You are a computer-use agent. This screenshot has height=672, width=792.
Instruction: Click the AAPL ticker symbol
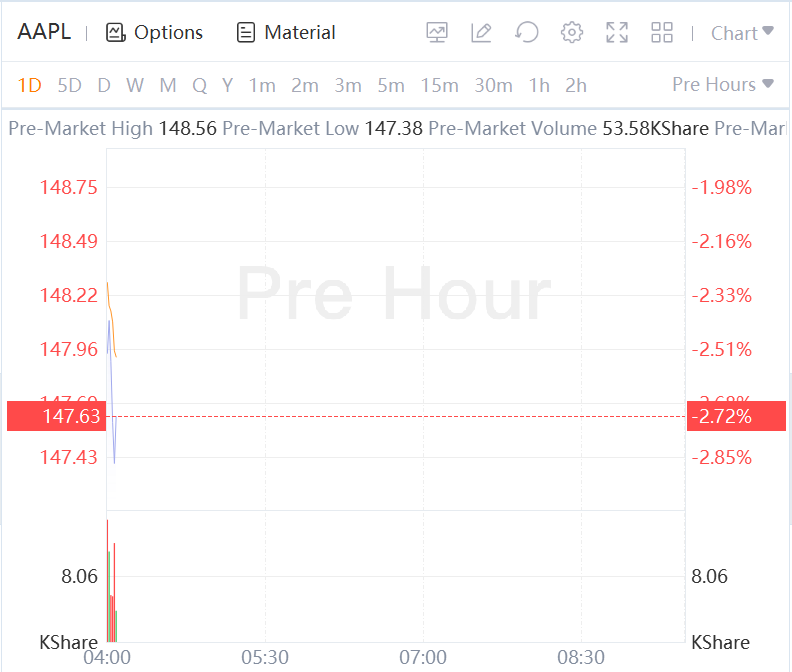[44, 32]
